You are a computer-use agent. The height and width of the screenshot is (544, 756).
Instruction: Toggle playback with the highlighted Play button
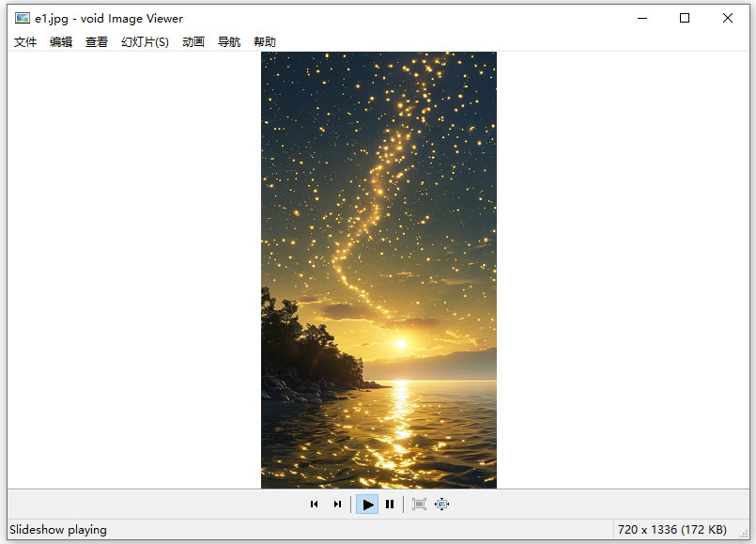367,504
